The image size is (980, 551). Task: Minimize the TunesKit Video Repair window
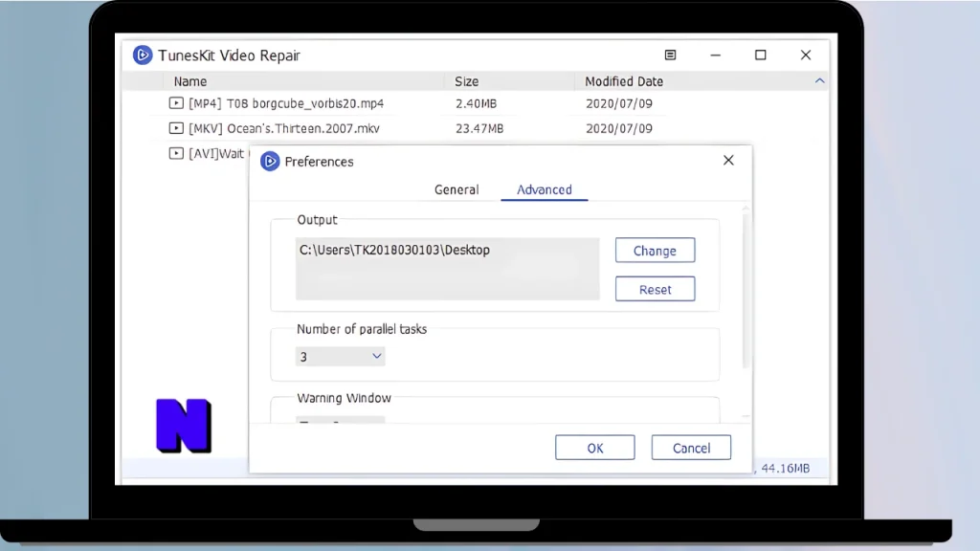[716, 55]
